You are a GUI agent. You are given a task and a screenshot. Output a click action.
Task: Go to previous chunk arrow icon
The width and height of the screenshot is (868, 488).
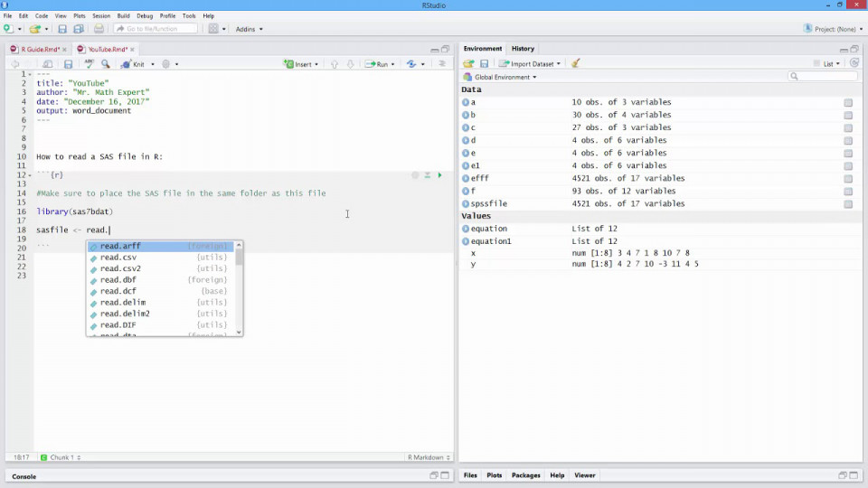tap(335, 64)
